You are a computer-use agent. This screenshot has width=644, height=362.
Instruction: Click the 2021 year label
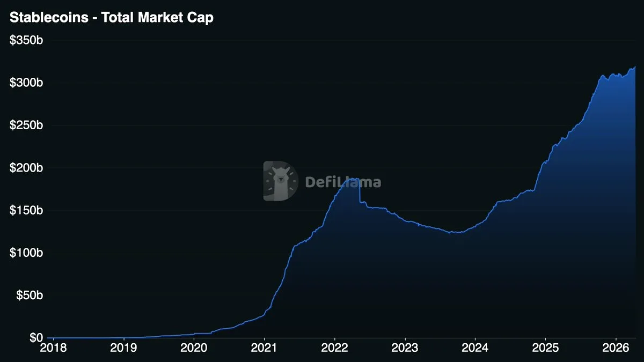point(264,349)
